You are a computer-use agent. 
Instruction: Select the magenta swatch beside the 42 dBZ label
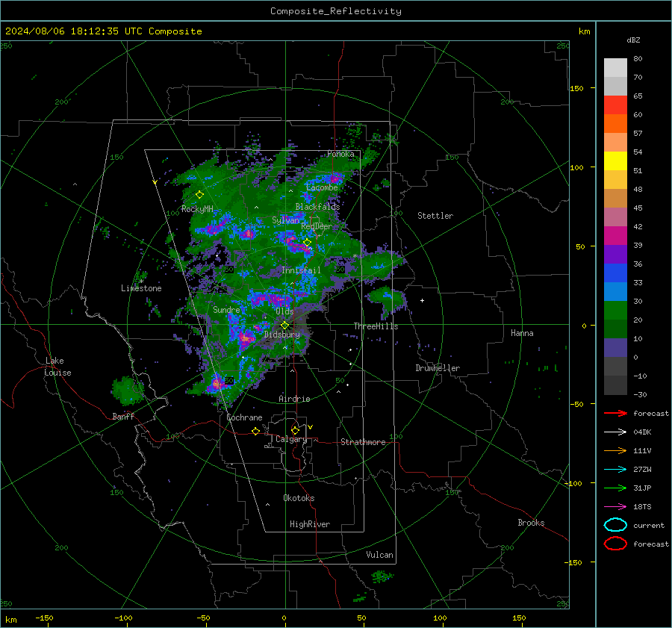(615, 235)
